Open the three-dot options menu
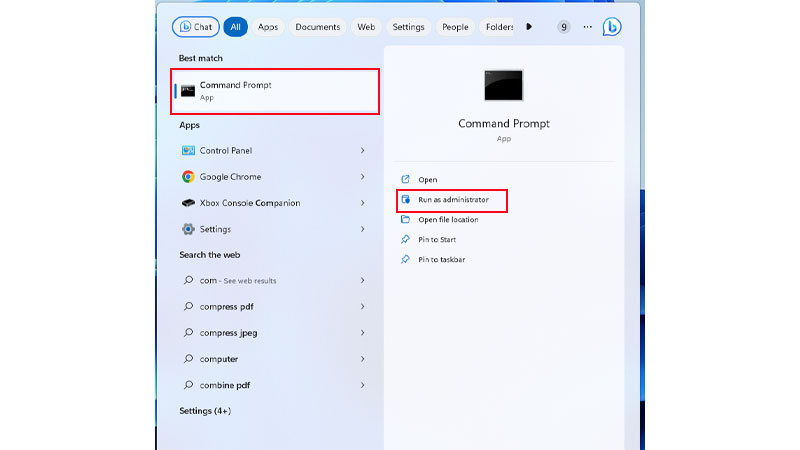This screenshot has width=800, height=450. pos(588,27)
